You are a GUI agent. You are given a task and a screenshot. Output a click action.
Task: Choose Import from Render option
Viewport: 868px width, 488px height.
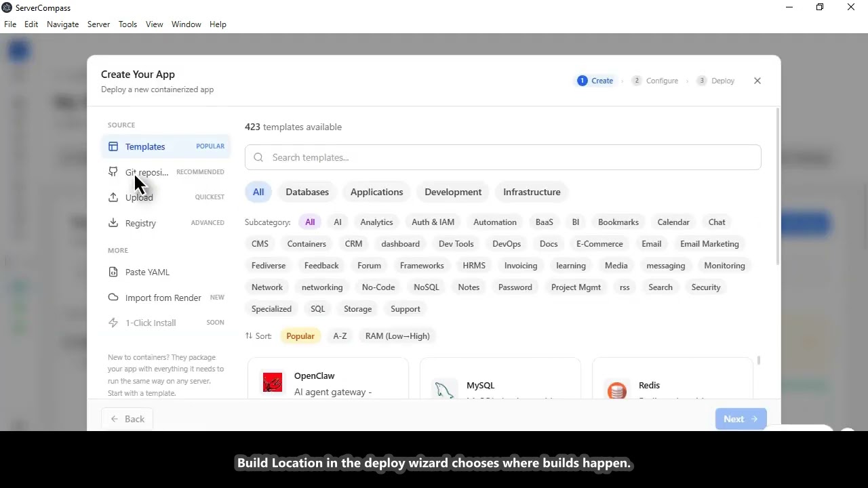(166, 298)
